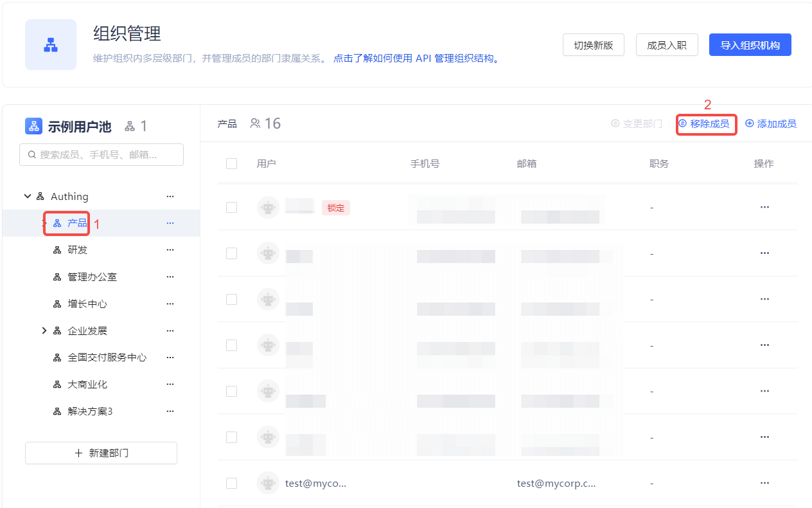This screenshot has width=812, height=508.
Task: Open more options for Authing root node
Action: point(170,196)
